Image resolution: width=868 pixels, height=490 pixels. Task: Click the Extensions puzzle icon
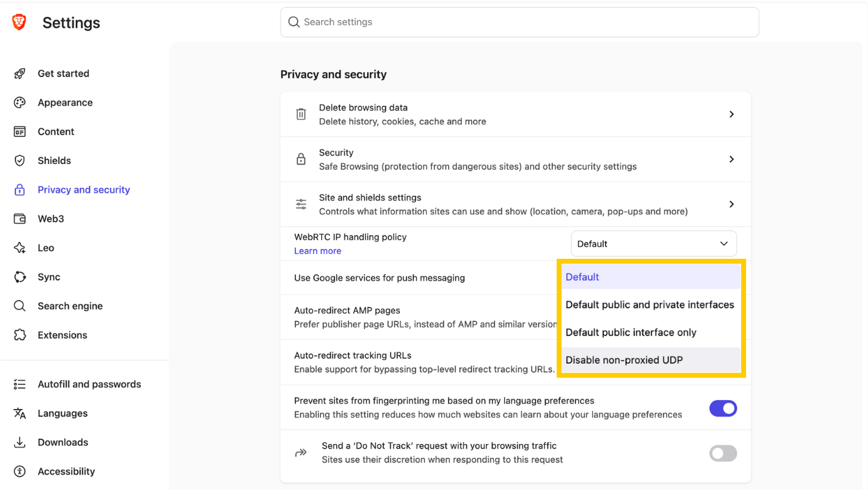click(x=19, y=335)
